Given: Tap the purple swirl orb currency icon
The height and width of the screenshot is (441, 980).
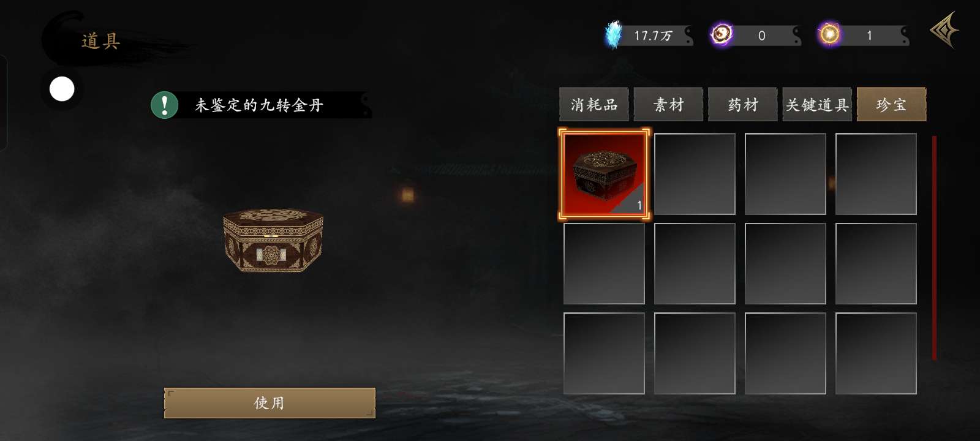Looking at the screenshot, I should point(722,34).
